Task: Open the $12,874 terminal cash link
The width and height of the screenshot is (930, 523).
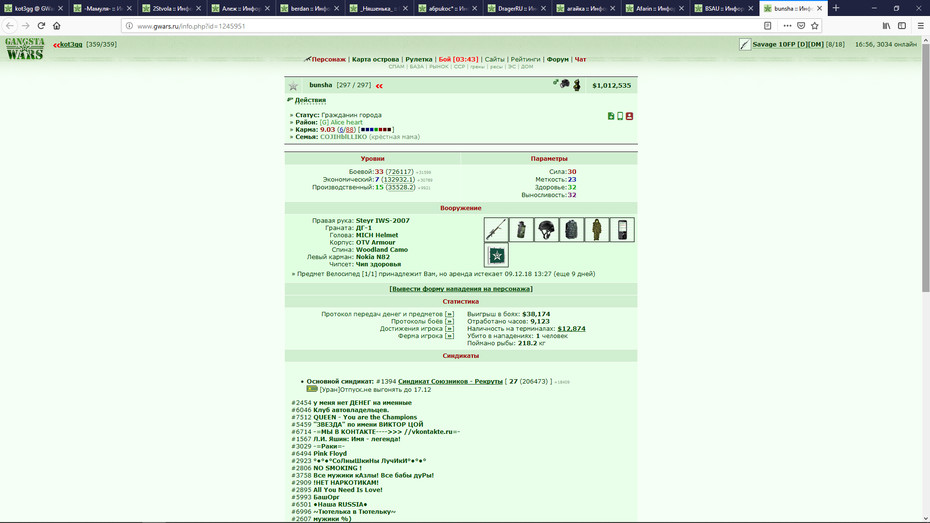Action: [571, 329]
